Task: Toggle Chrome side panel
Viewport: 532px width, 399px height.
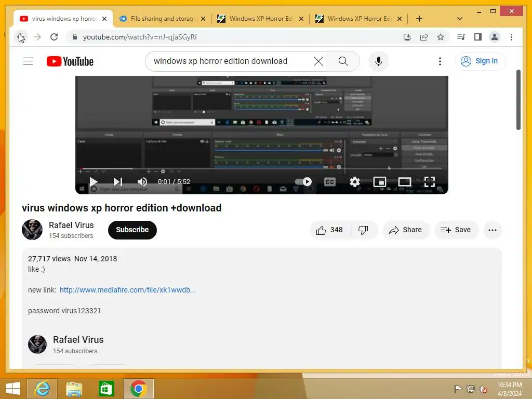Action: tap(478, 37)
